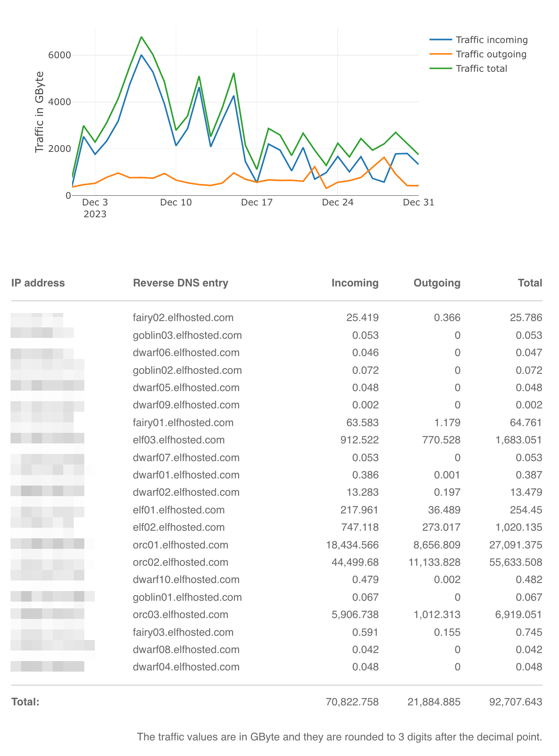Select dwarf07.elfhosted.com DNS entry
Image resolution: width=559 pixels, height=756 pixels.
point(186,458)
